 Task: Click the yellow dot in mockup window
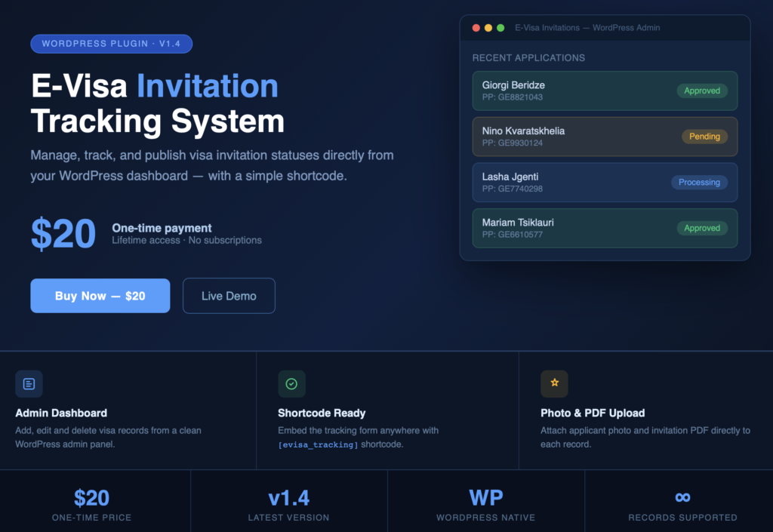488,28
